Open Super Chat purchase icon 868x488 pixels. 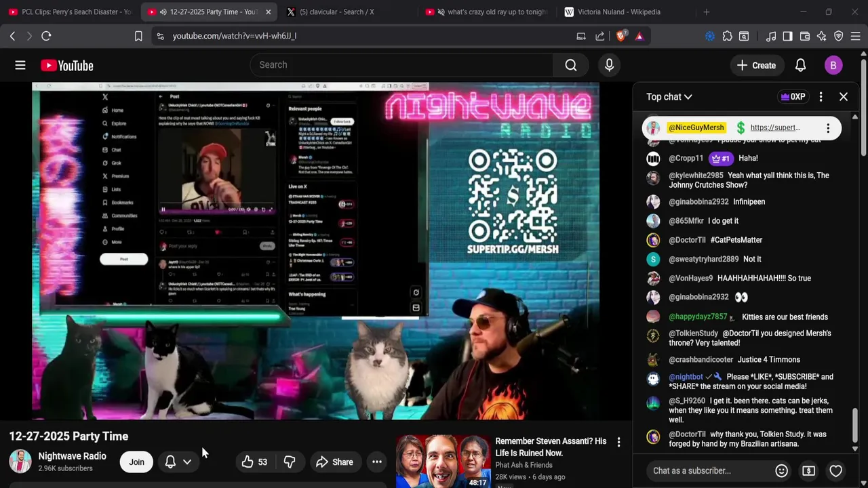coord(808,470)
